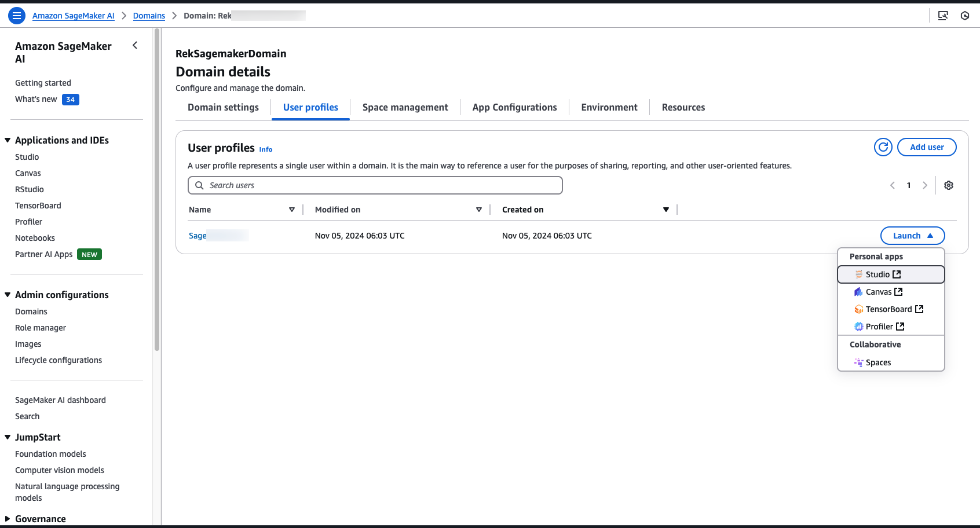Click the Canvas app icon in Launch menu
The image size is (980, 528).
[x=858, y=292]
